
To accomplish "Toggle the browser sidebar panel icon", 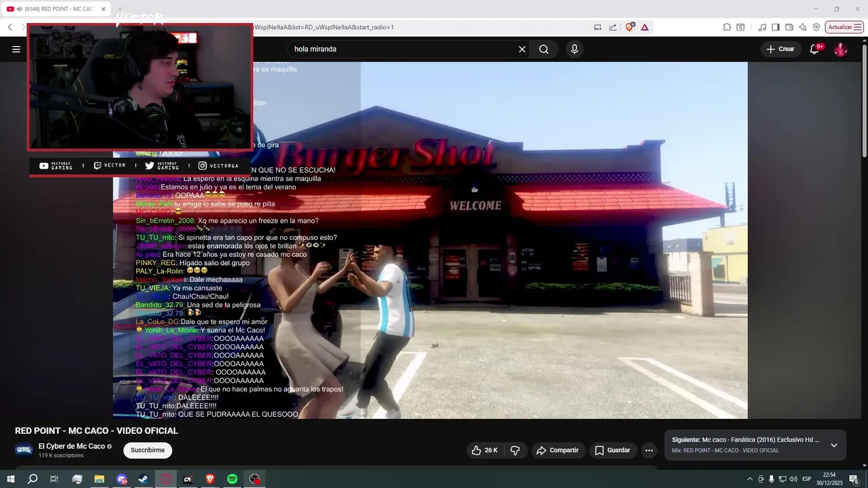I will [x=776, y=27].
